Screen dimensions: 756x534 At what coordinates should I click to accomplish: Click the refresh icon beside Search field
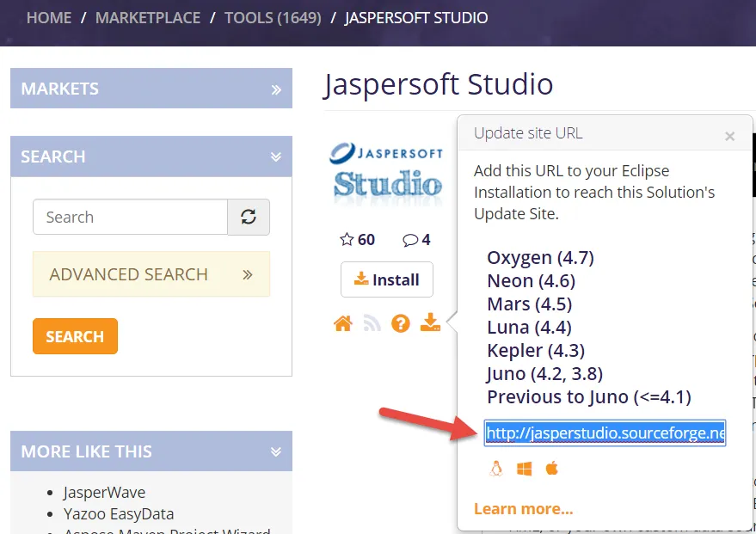(x=249, y=217)
